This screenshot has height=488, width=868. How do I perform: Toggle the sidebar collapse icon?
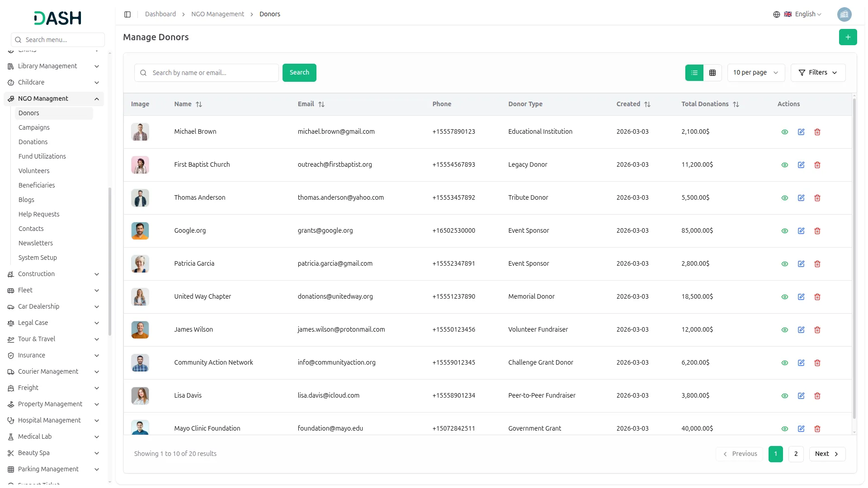click(x=127, y=14)
